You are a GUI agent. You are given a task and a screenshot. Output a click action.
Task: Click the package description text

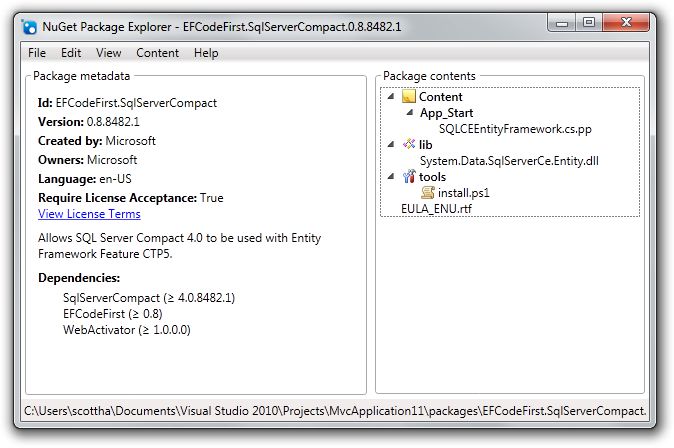[179, 246]
